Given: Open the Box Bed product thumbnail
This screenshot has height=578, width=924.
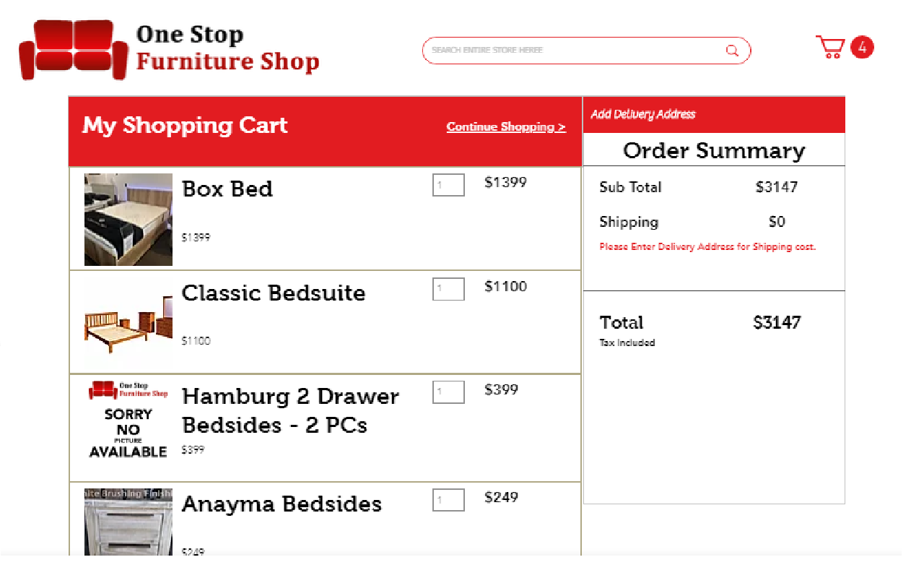Looking at the screenshot, I should 128,220.
